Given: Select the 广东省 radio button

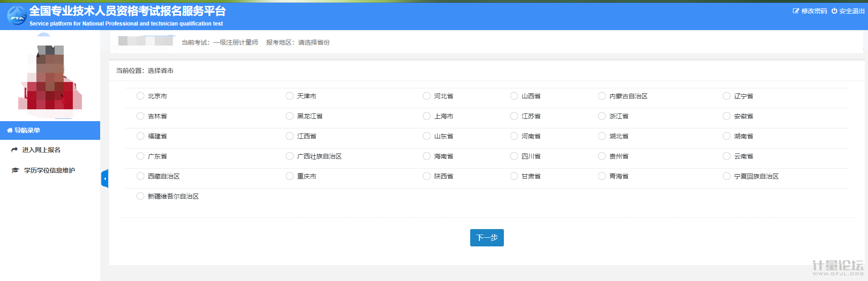Looking at the screenshot, I should click(x=140, y=156).
